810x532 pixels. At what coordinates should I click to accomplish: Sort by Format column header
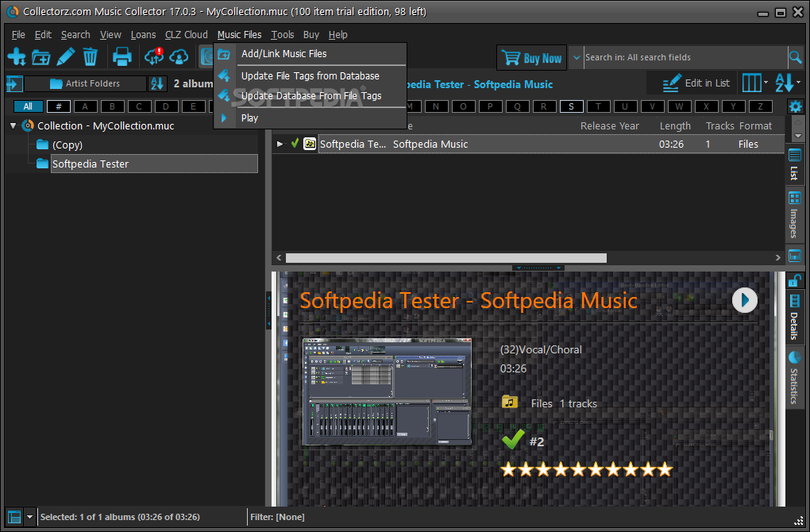pyautogui.click(x=755, y=126)
